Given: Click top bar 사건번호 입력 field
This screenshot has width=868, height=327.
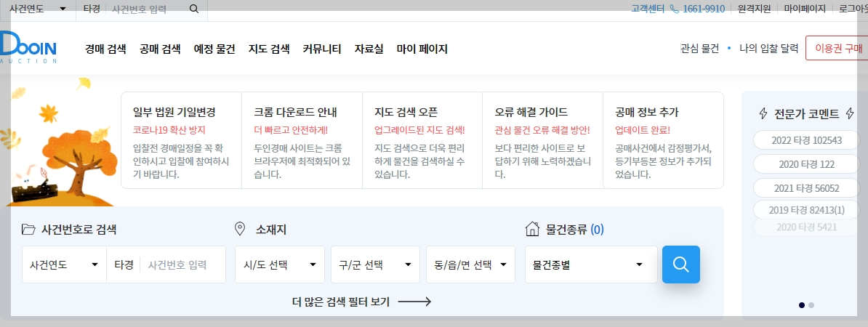Looking at the screenshot, I should 147,9.
